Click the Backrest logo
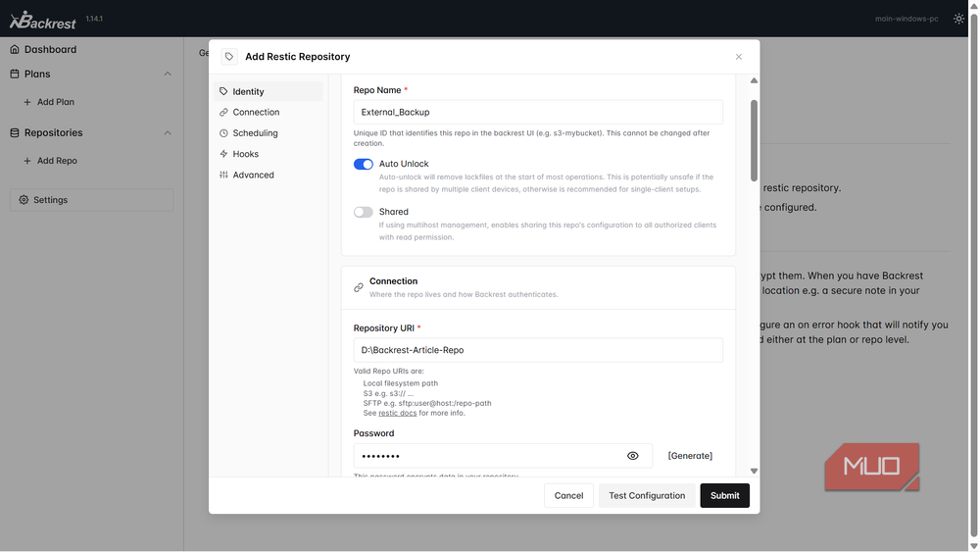The image size is (980, 552). [43, 20]
